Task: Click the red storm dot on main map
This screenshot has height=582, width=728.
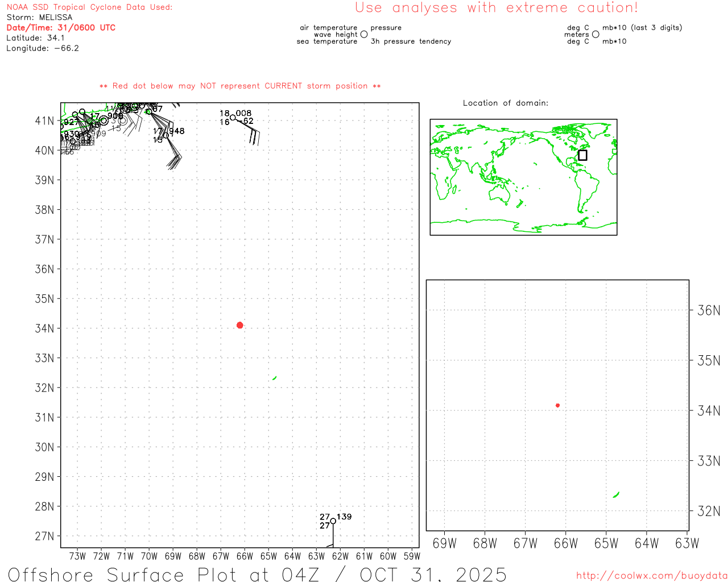Action: (239, 325)
